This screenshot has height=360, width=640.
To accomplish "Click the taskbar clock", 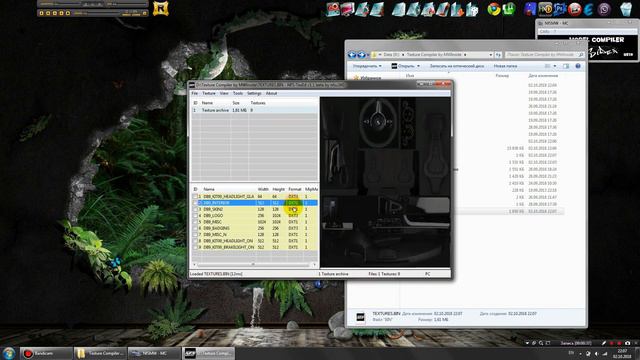I will 622,354.
